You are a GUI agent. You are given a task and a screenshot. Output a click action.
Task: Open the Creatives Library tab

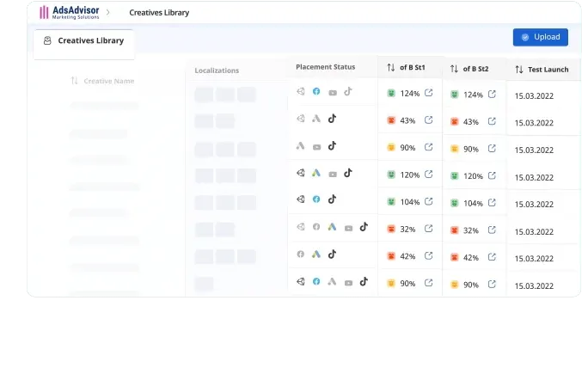[x=84, y=44]
